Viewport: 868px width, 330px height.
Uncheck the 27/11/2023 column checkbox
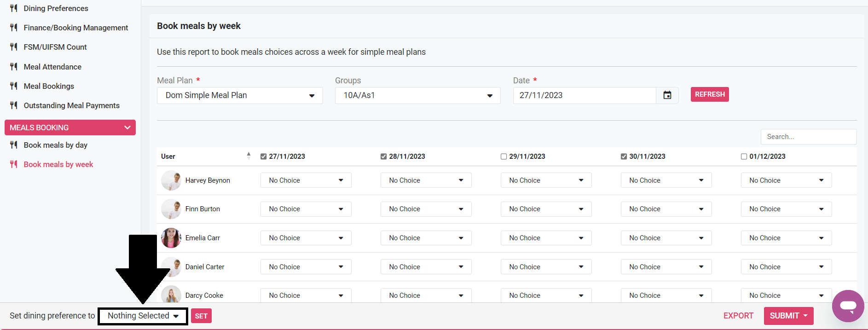click(x=264, y=156)
